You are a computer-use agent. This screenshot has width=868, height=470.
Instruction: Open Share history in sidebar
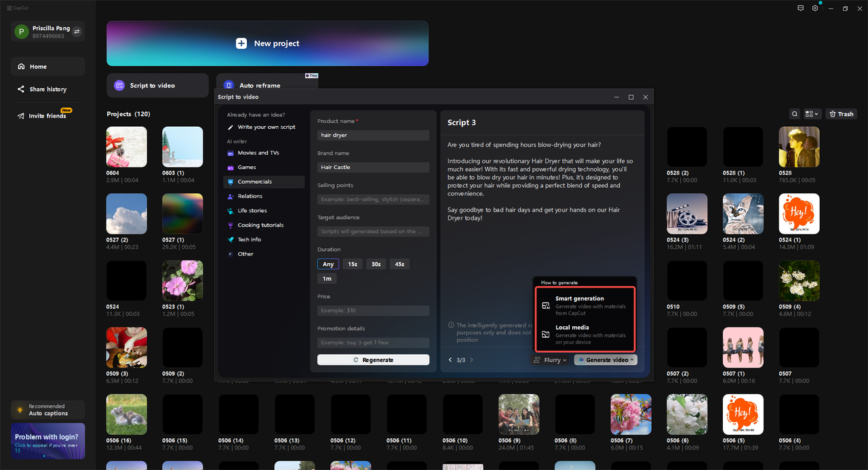47,89
